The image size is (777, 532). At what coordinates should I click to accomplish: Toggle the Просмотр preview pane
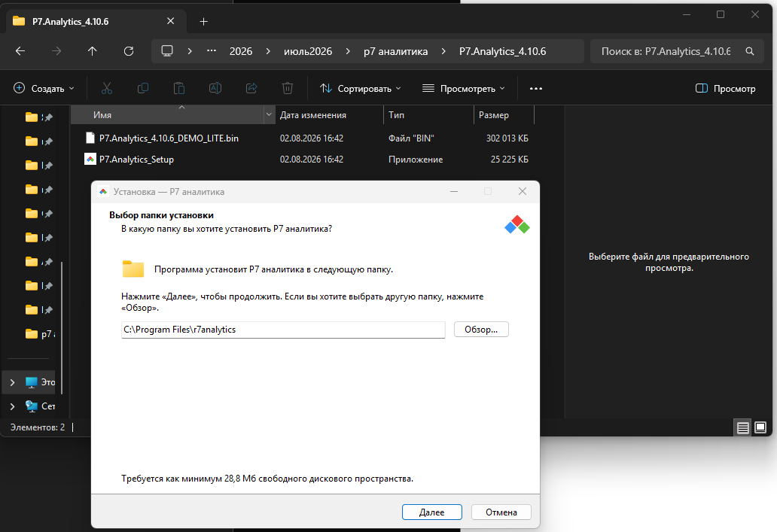[726, 89]
